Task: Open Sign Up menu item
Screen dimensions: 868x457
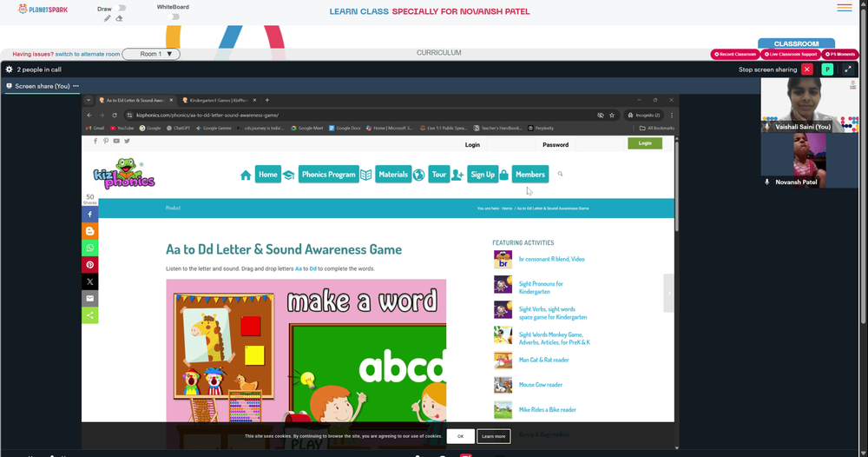Action: coord(483,175)
